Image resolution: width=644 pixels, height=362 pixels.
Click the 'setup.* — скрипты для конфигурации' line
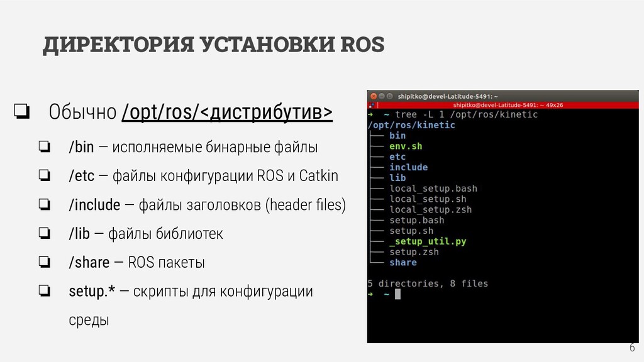point(191,292)
